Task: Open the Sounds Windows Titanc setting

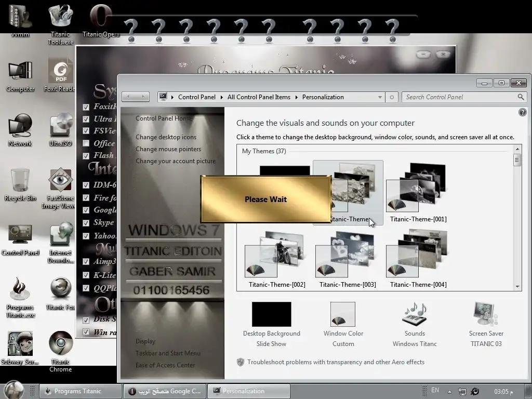Action: 415,324
